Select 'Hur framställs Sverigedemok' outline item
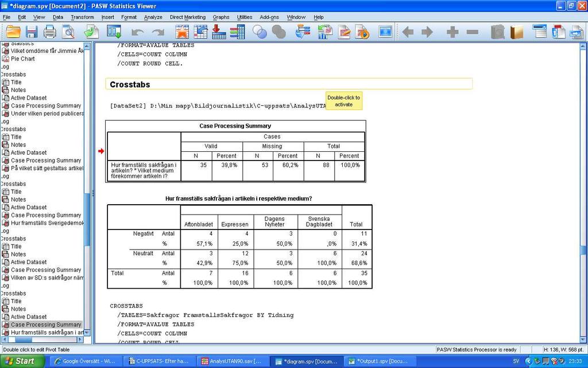 [x=47, y=223]
